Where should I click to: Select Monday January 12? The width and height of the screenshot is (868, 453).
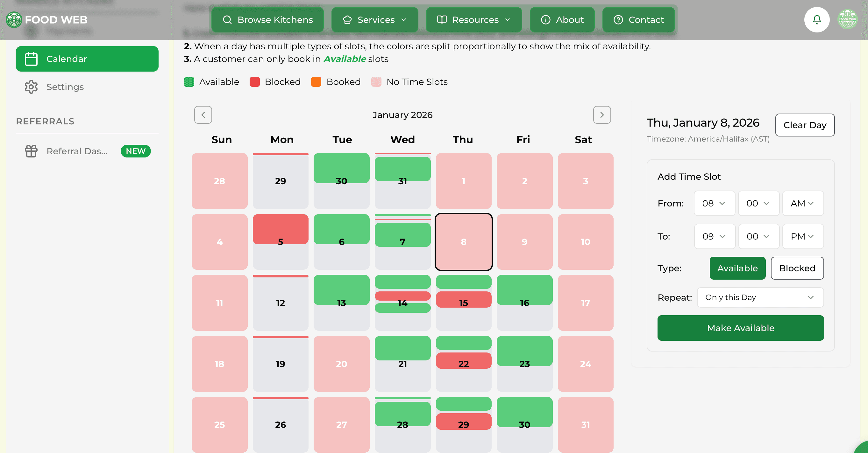(x=280, y=303)
